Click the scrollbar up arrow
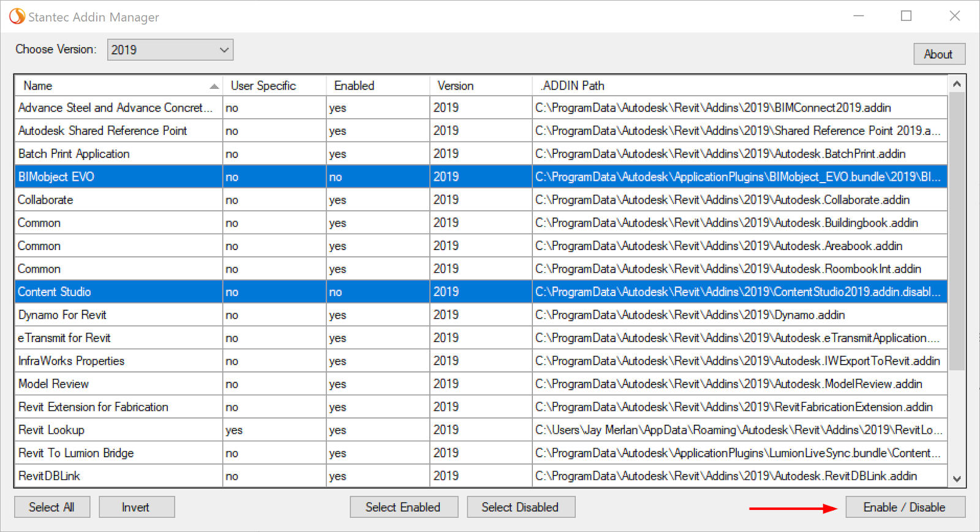Viewport: 980px width, 532px height. point(957,84)
